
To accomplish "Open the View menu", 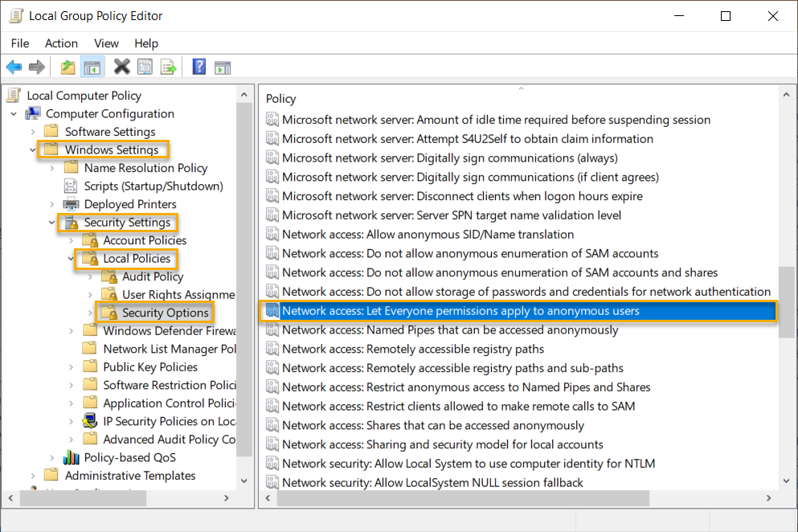I will 105,43.
